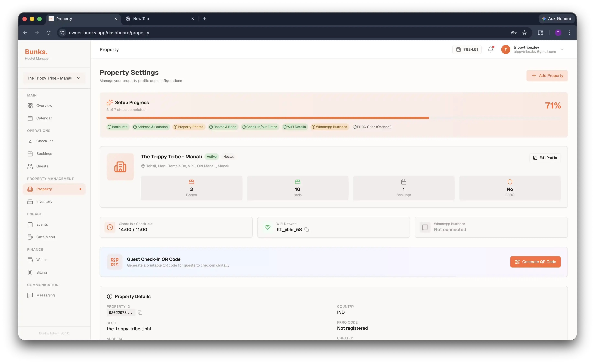
Task: Click the 71% progress value
Action: [x=553, y=106]
